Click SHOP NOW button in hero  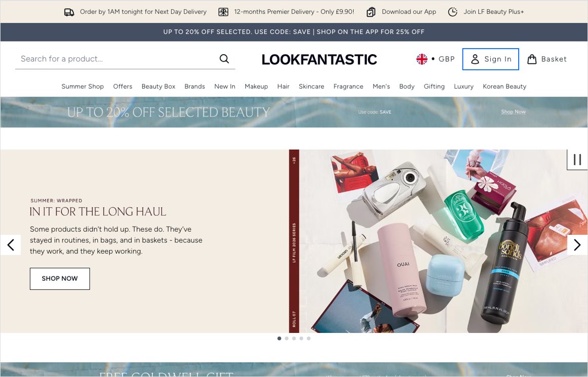tap(60, 279)
